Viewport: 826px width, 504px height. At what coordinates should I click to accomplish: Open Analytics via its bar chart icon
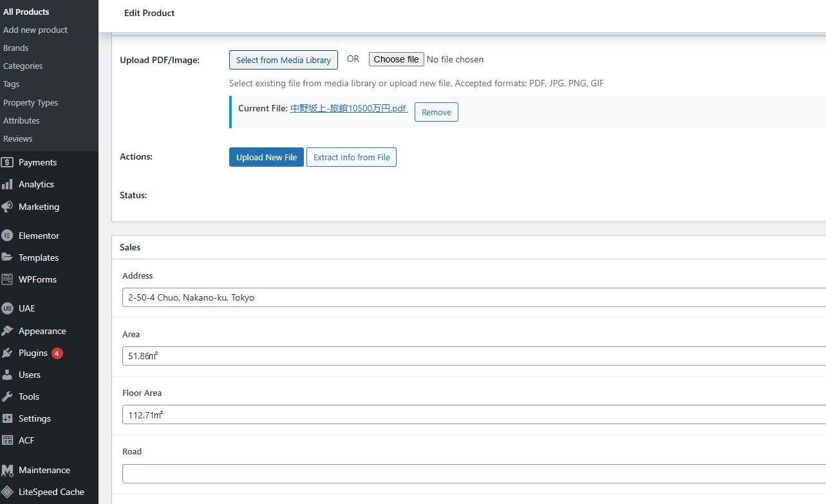click(x=7, y=184)
